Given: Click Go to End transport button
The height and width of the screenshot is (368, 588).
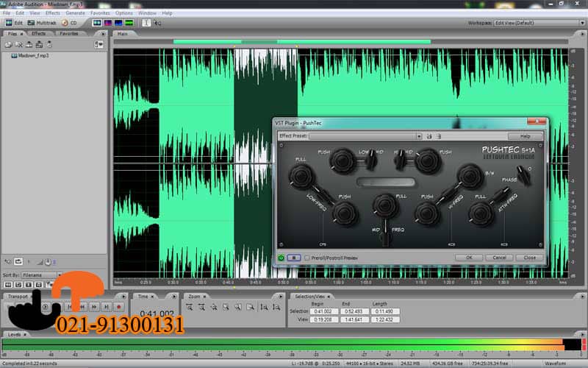Looking at the screenshot, I should point(107,307).
